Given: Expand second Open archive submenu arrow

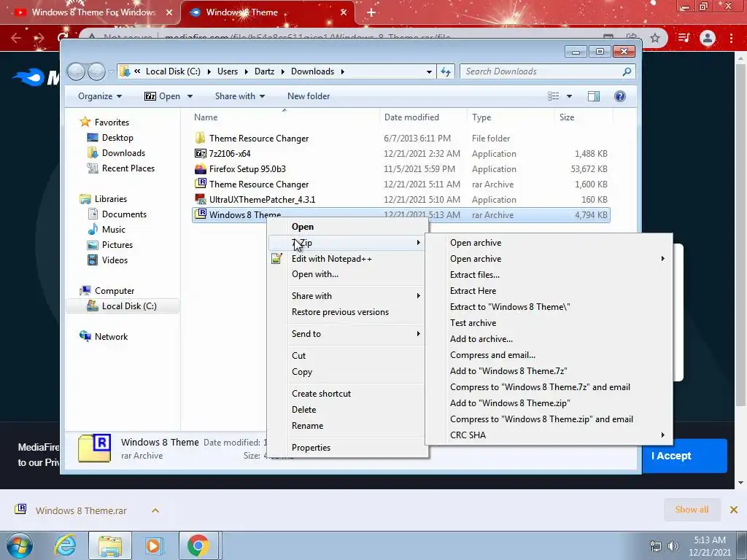Looking at the screenshot, I should 662,259.
